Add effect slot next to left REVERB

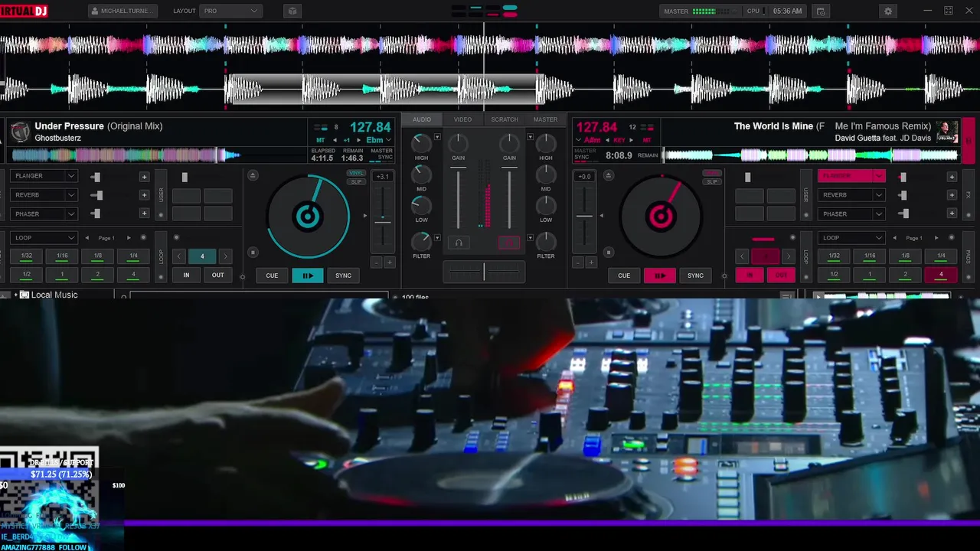tap(144, 195)
